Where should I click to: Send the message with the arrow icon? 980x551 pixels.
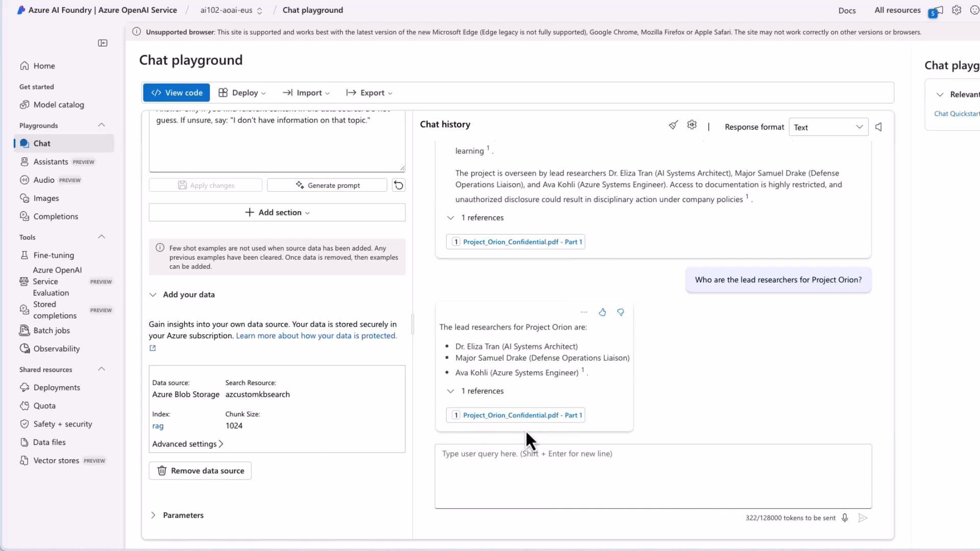point(863,518)
